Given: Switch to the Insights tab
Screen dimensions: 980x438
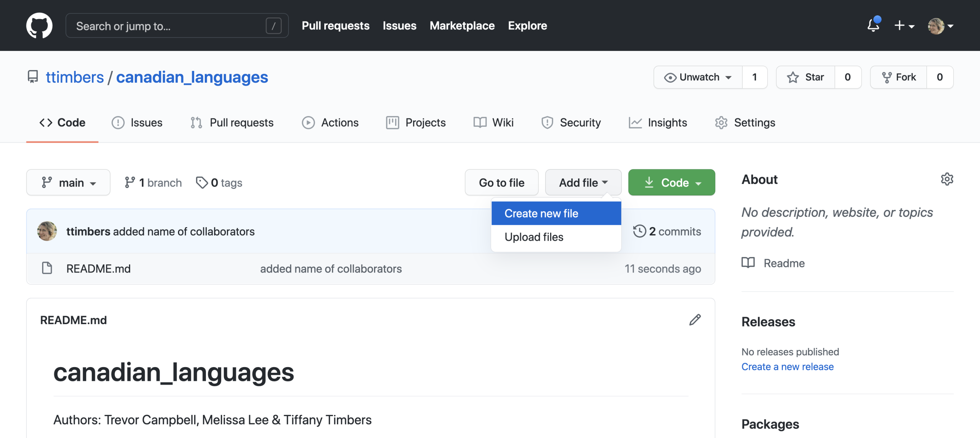Looking at the screenshot, I should click(x=658, y=123).
